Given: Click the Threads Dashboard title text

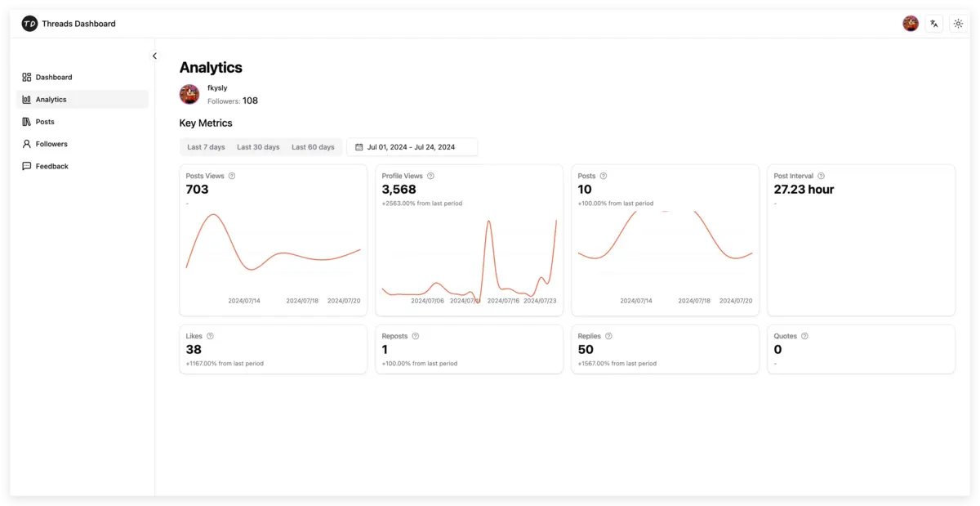Looking at the screenshot, I should (x=78, y=24).
